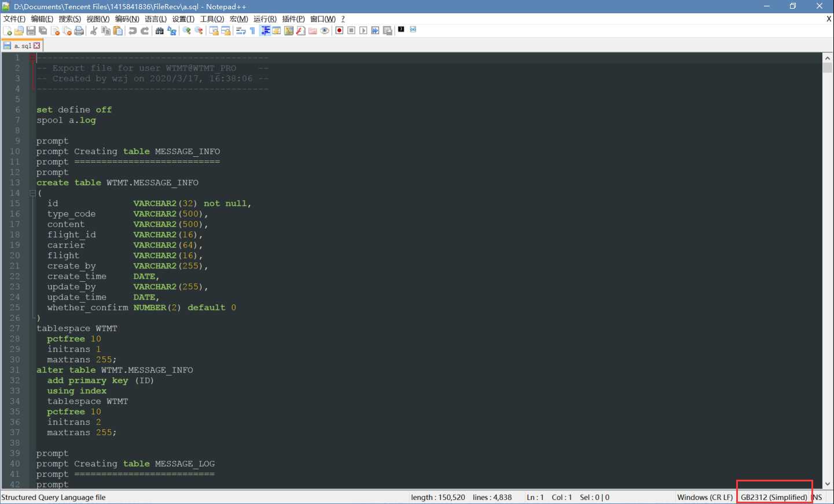Save the current file
Screen dimensions: 834x504
pyautogui.click(x=31, y=31)
